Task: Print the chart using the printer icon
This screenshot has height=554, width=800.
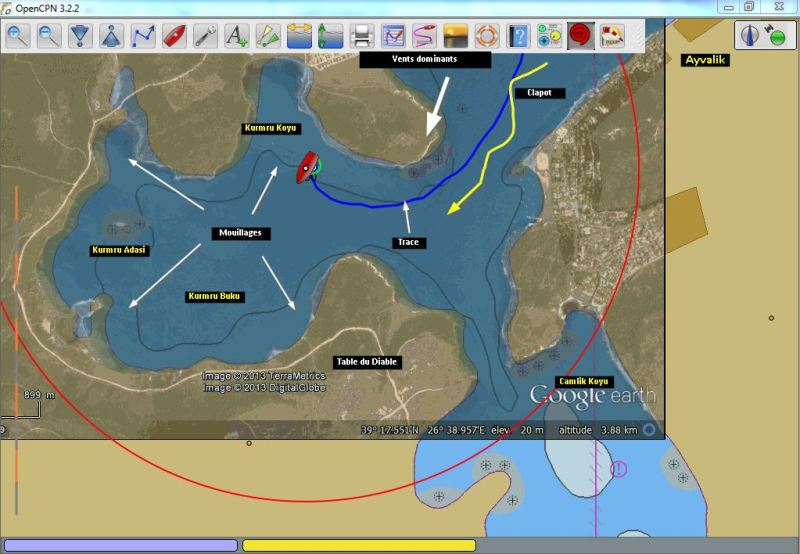Action: 362,37
